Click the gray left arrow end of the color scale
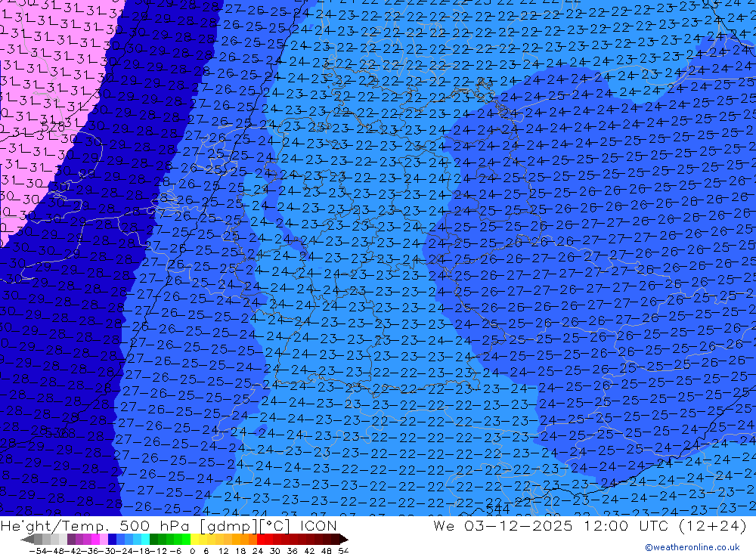 (x=27, y=539)
